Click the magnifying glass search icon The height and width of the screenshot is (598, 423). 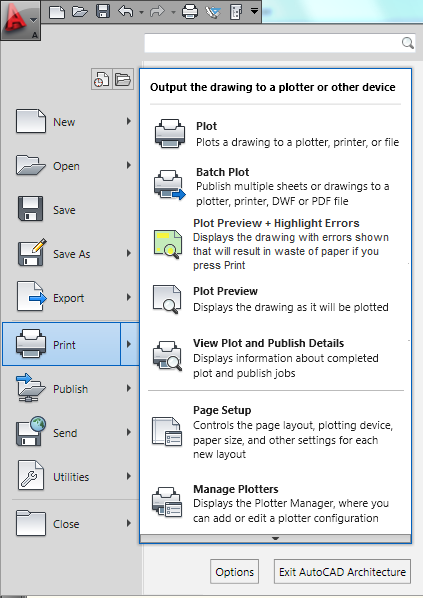[x=408, y=43]
